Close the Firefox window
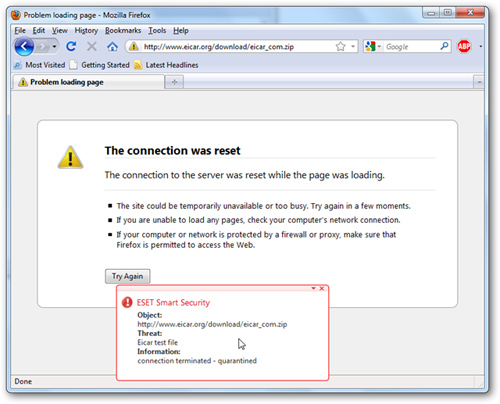 pyautogui.click(x=470, y=13)
